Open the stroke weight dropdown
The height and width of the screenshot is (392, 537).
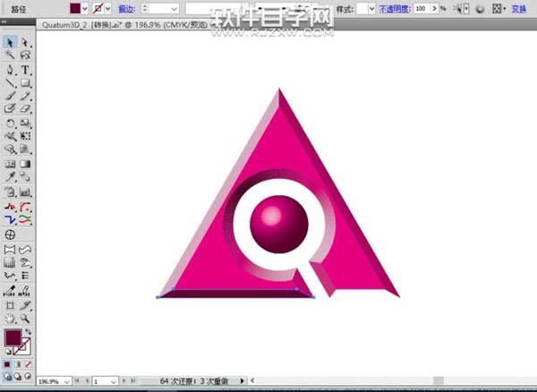pos(175,9)
